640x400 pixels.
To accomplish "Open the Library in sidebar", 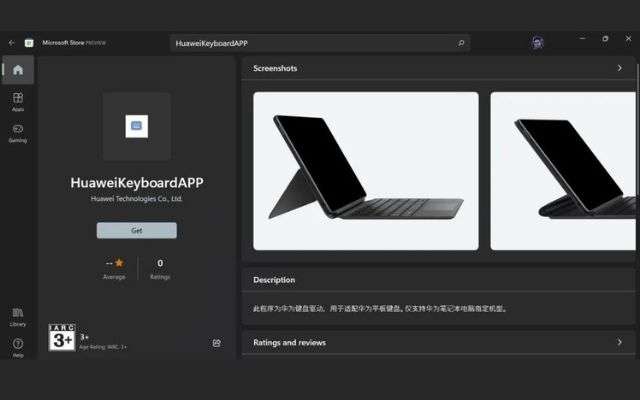I will (18, 317).
